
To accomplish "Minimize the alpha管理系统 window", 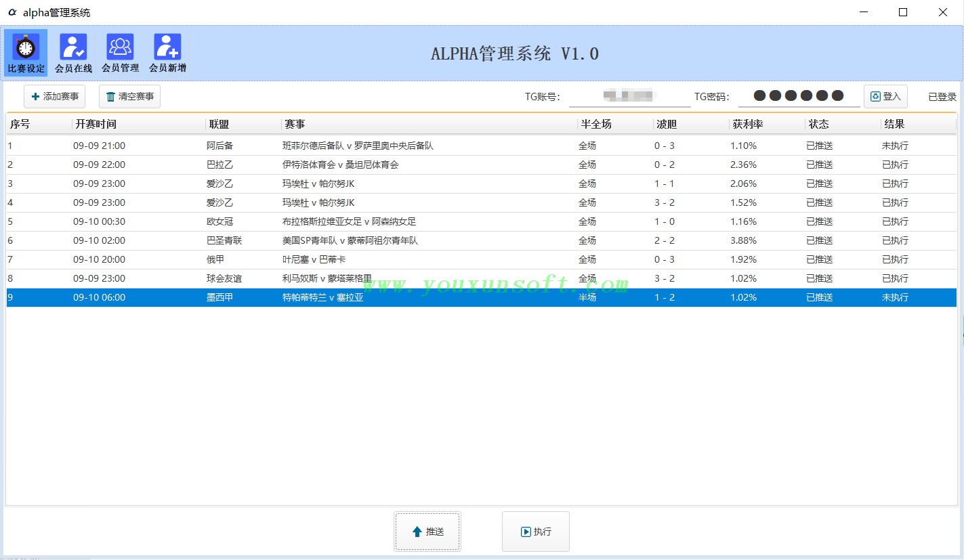I will [864, 12].
